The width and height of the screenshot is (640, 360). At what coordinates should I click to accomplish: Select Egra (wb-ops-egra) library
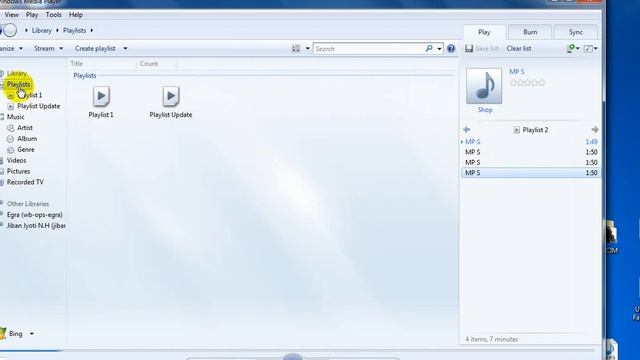(x=35, y=215)
